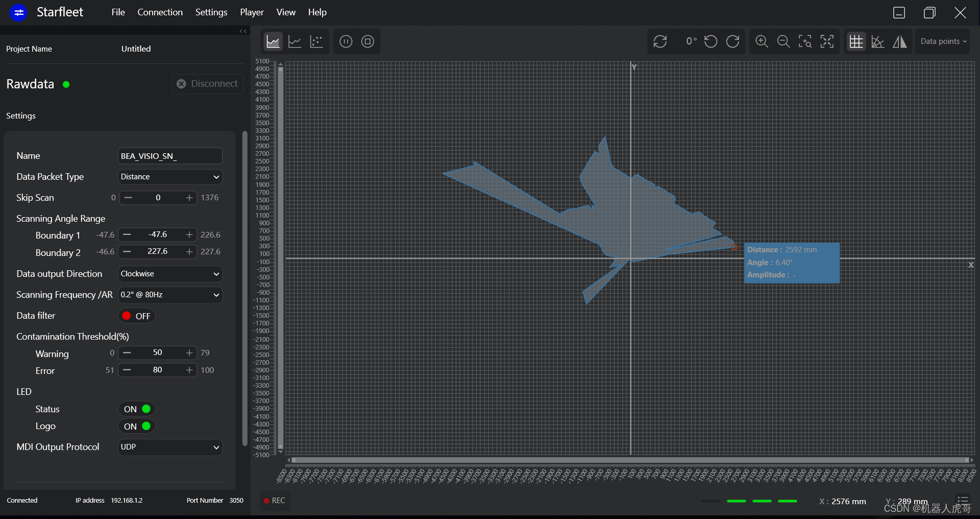This screenshot has height=519, width=980.
Task: Click the settings panel vertical scrollbar
Action: pyautogui.click(x=244, y=289)
